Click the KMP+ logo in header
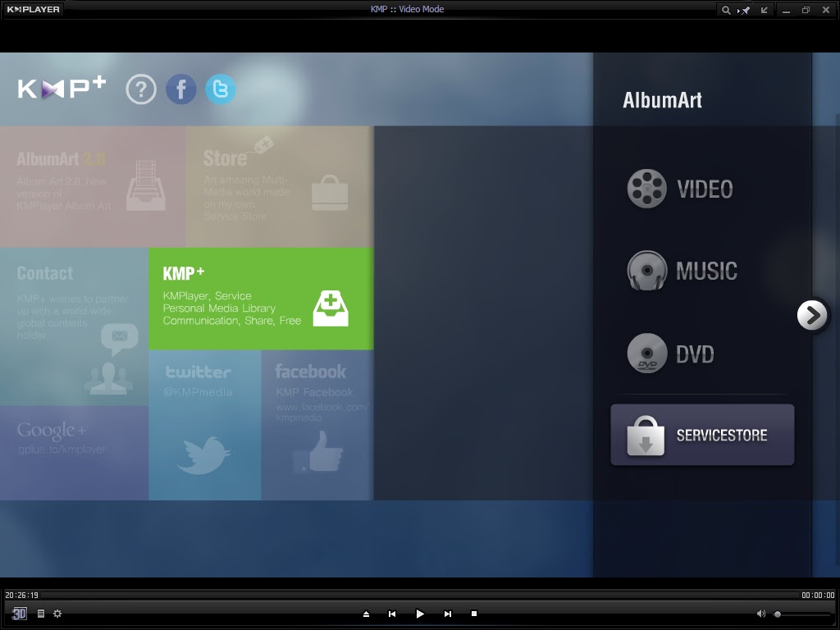The image size is (840, 630). pyautogui.click(x=62, y=89)
